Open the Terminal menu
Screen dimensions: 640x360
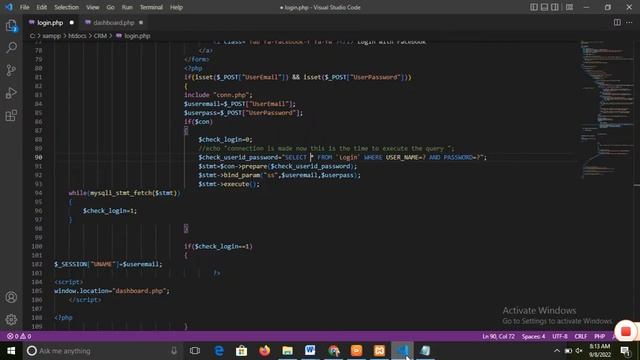[151, 7]
